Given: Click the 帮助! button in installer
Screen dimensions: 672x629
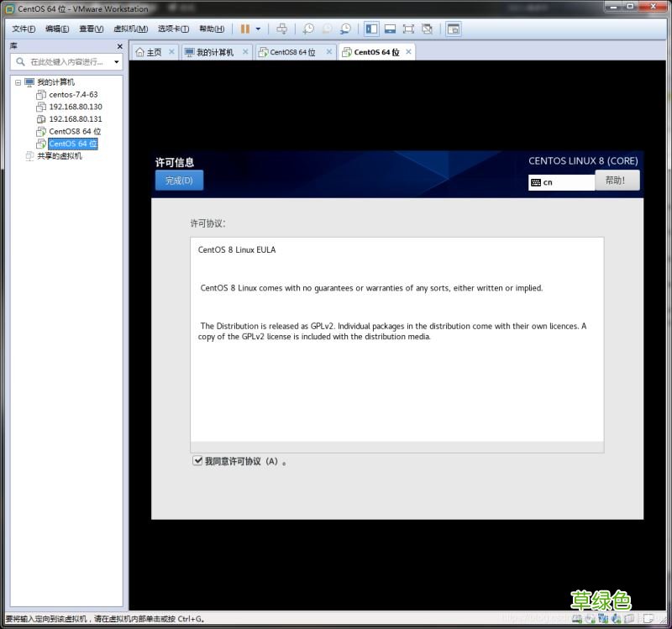Looking at the screenshot, I should point(617,181).
